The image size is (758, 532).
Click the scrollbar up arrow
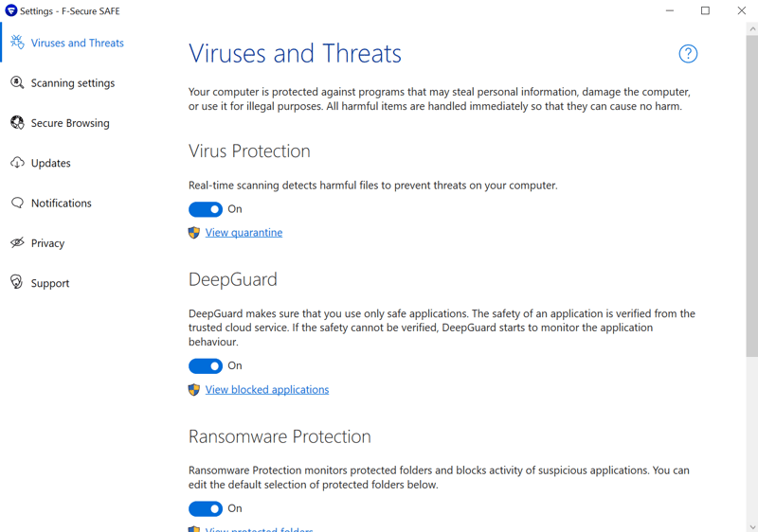coord(751,29)
